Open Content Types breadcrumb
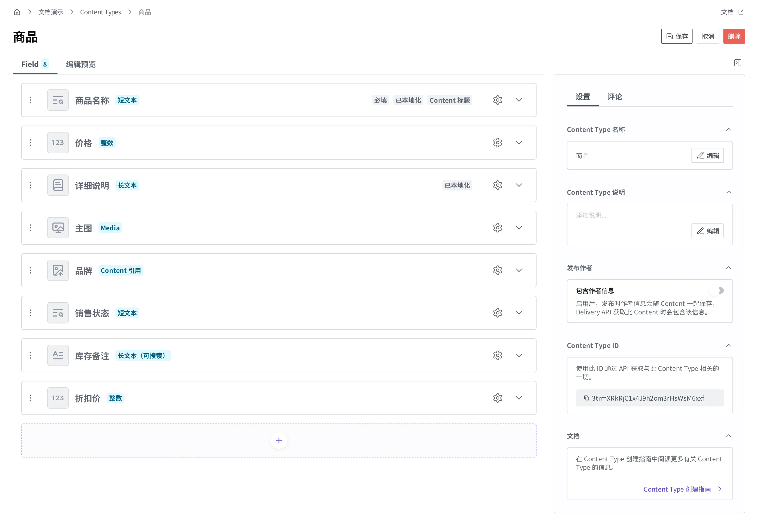Viewport: 758px width, 532px height. pyautogui.click(x=100, y=12)
